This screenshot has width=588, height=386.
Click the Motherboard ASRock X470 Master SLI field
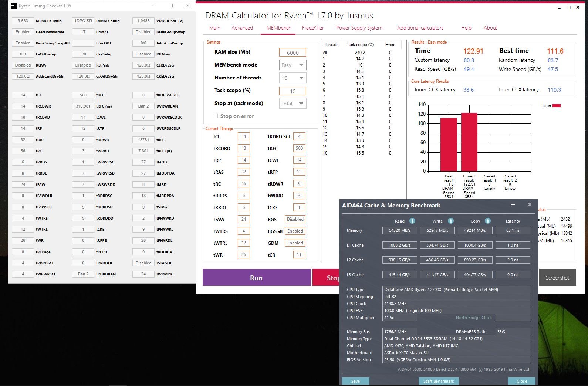pos(456,353)
